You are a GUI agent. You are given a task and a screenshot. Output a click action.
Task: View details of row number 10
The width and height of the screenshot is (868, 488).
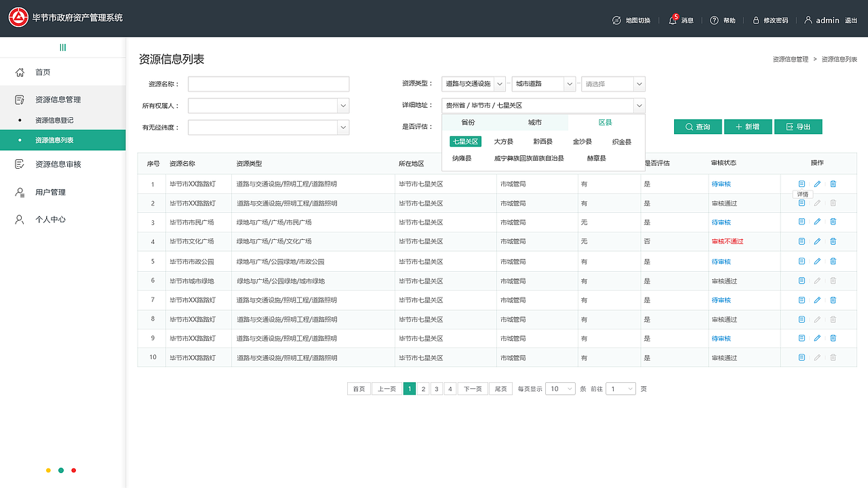tap(802, 357)
